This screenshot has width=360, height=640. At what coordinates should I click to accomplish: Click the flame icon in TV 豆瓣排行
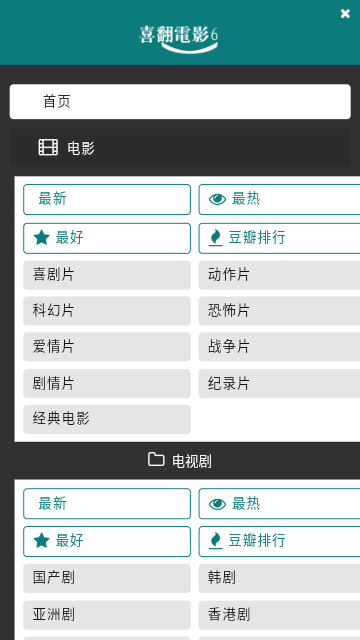point(216,541)
